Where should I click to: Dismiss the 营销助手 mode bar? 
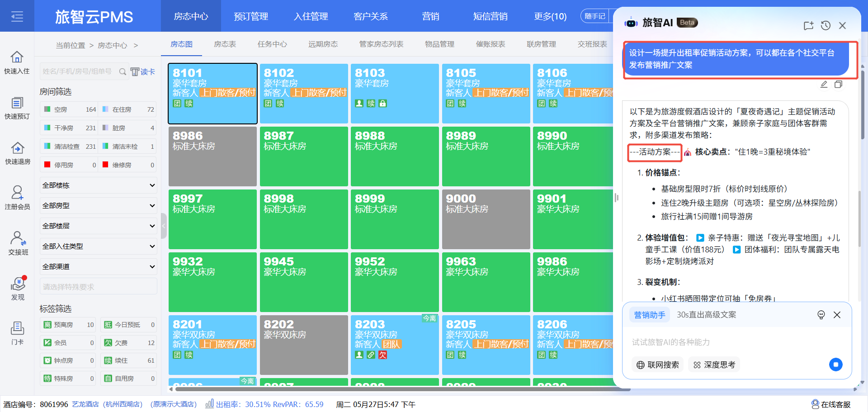coord(837,315)
